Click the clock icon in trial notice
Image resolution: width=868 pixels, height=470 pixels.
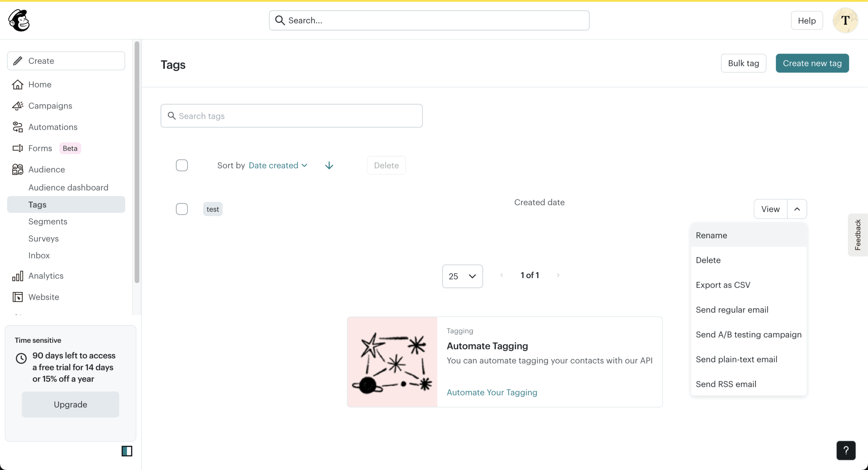21,358
